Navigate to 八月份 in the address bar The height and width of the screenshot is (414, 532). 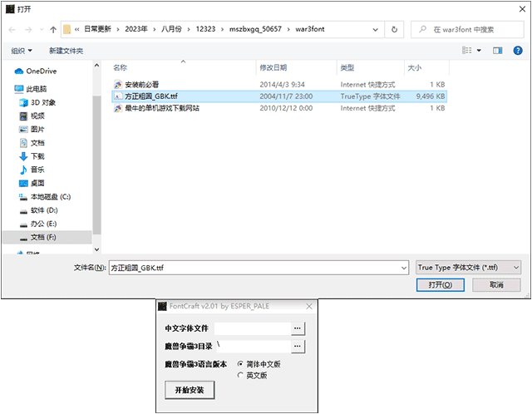pyautogui.click(x=171, y=29)
